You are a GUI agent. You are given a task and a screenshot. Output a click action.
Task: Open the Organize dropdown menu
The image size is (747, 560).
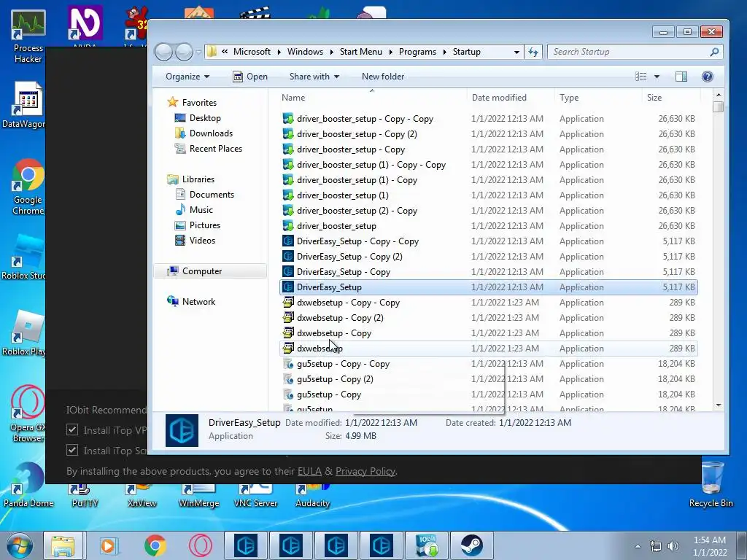point(187,77)
